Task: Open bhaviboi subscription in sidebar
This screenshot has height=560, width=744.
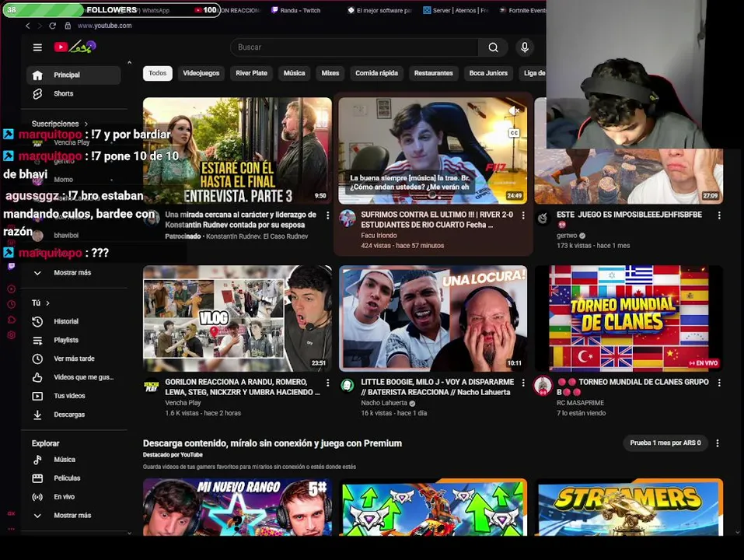Action: coord(74,236)
